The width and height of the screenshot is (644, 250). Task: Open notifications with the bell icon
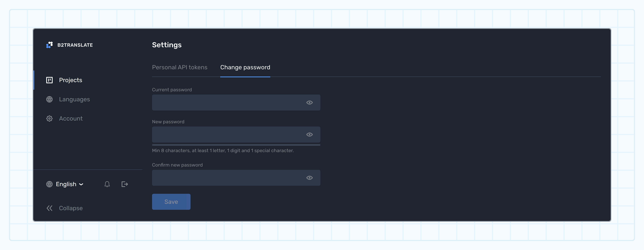[x=107, y=184]
